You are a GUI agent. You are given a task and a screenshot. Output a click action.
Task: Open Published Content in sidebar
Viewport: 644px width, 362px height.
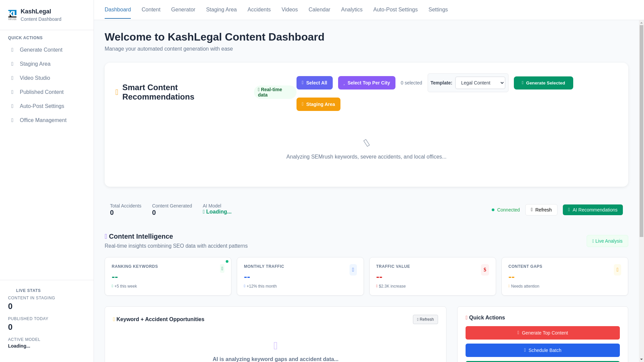47,92
